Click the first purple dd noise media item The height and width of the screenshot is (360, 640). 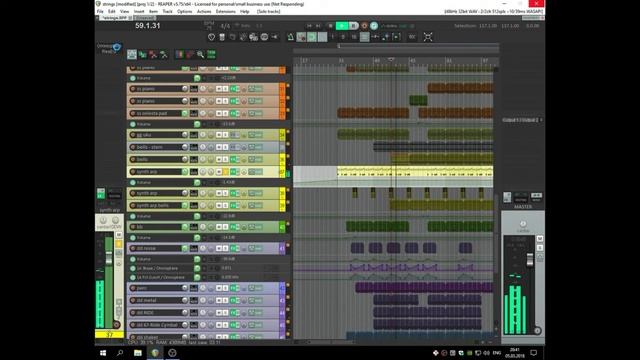click(x=357, y=248)
